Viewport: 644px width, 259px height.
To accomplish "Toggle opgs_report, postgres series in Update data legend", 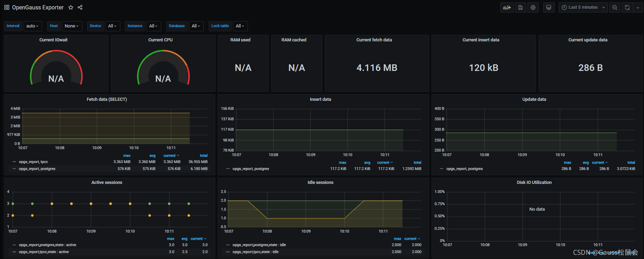I will click(x=465, y=169).
